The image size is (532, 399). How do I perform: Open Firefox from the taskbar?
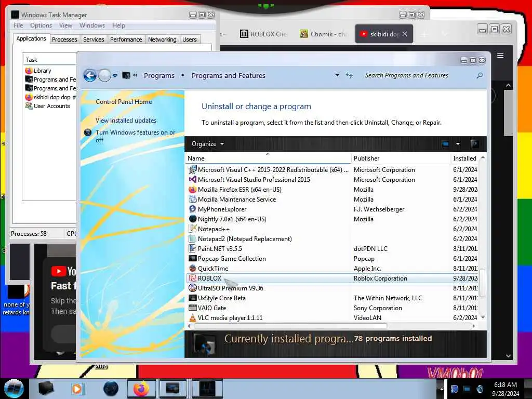141,389
